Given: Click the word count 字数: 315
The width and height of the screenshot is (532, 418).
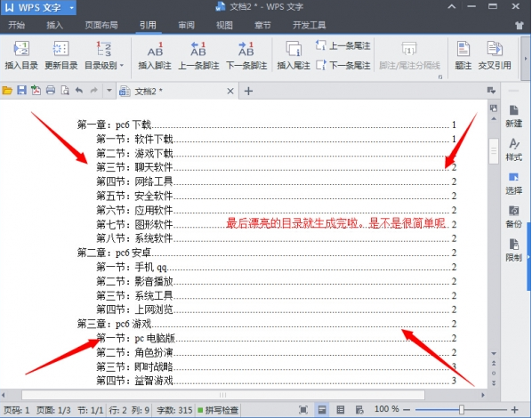Looking at the screenshot, I should click(174, 410).
